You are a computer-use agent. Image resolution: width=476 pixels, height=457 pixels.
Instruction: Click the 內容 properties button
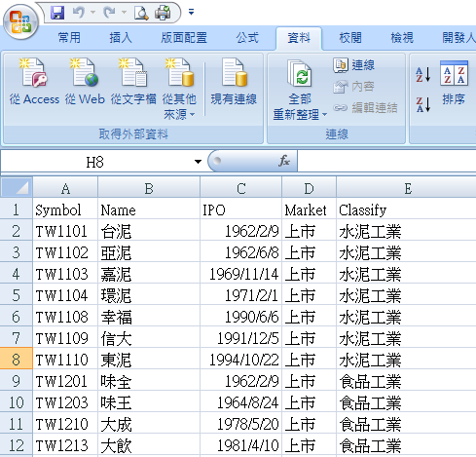pyautogui.click(x=353, y=87)
